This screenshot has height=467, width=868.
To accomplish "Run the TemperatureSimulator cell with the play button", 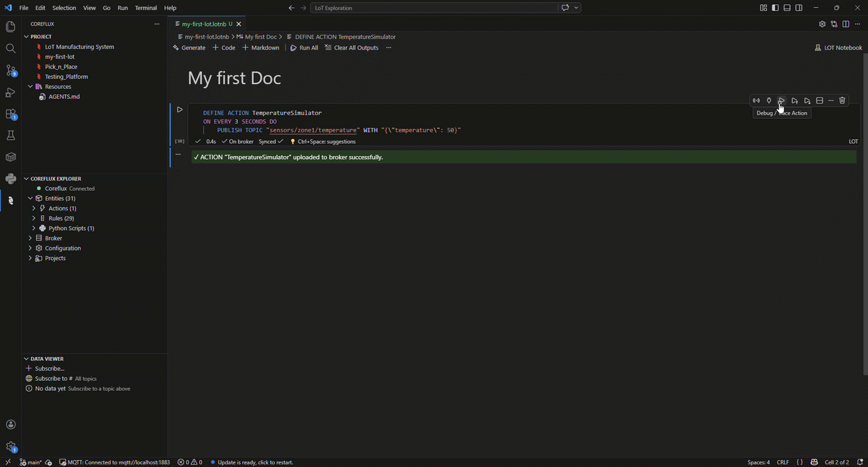I will 179,109.
